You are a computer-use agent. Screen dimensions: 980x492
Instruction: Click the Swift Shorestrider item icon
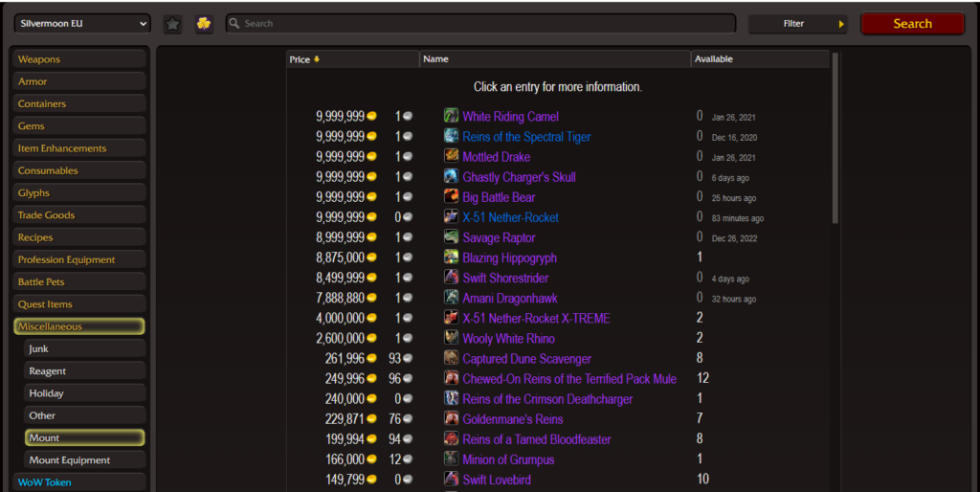pos(452,277)
